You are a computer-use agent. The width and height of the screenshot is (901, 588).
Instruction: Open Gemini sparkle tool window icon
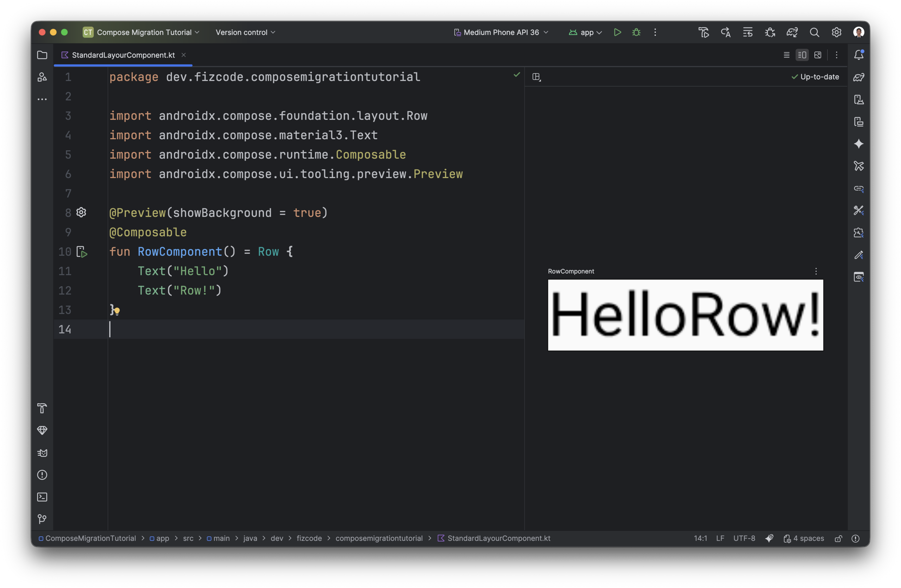[x=859, y=144]
